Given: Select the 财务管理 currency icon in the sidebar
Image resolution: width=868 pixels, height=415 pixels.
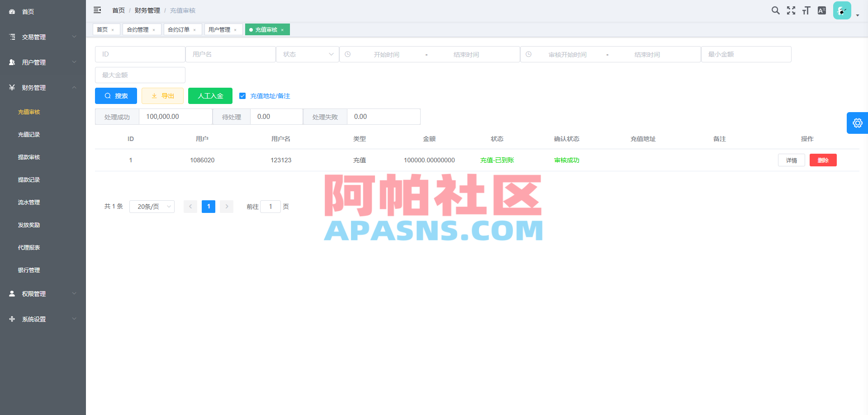Looking at the screenshot, I should (x=11, y=87).
